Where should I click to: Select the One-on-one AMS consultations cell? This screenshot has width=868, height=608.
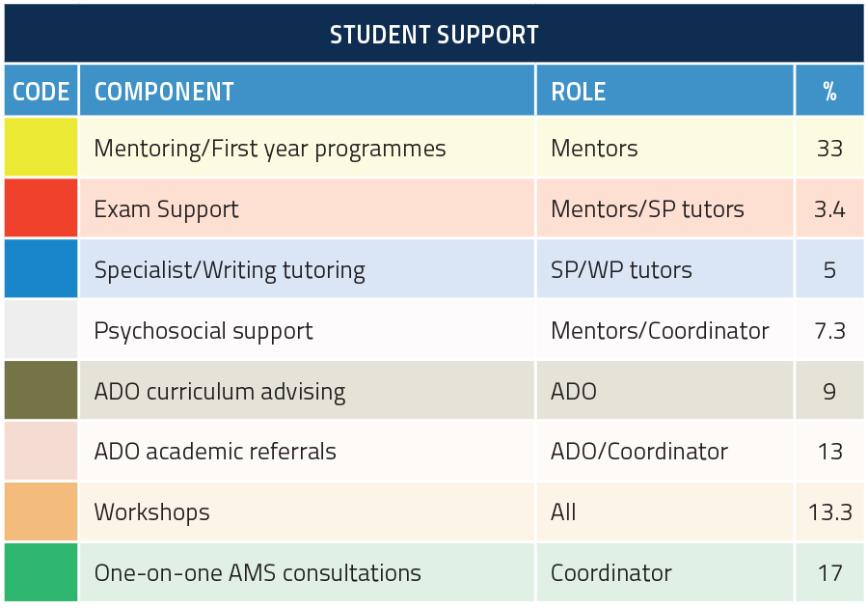click(308, 572)
